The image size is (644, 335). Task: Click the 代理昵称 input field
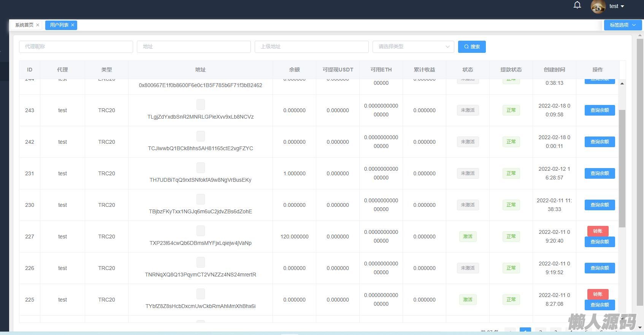76,47
